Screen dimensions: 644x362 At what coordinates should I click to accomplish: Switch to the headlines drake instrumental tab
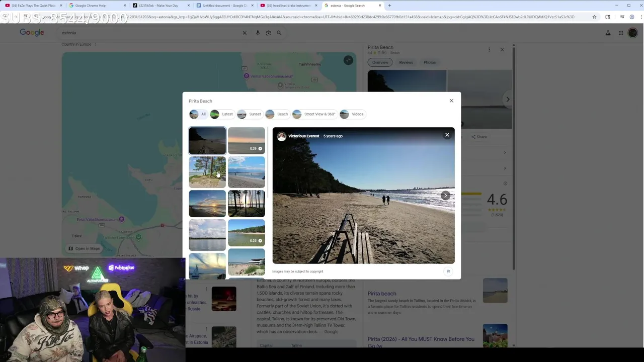tap(288, 6)
